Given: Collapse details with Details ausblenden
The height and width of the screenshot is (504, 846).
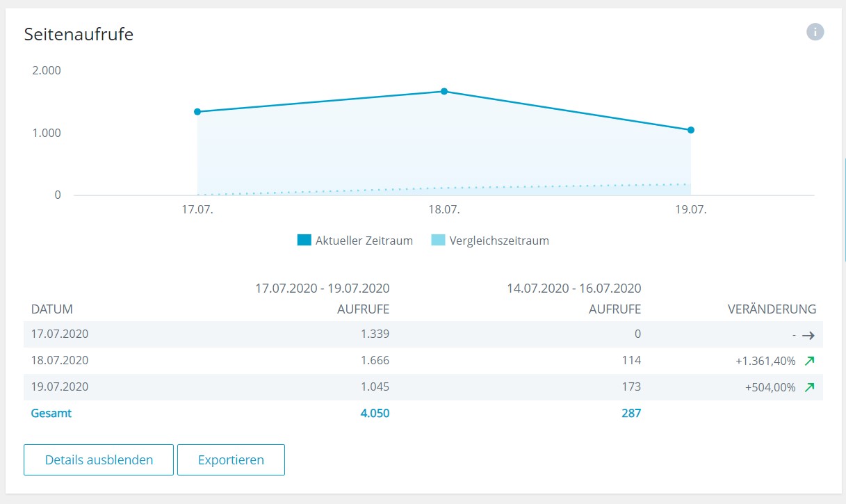Looking at the screenshot, I should pyautogui.click(x=99, y=460).
